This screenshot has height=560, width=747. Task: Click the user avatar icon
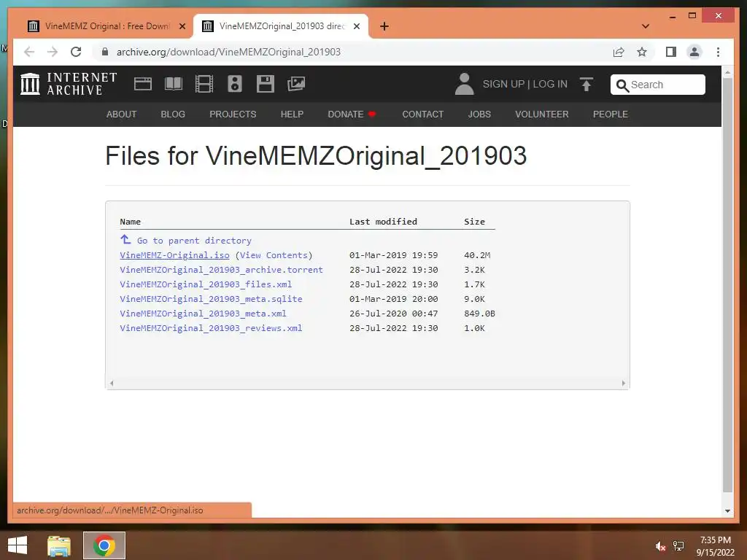464,84
